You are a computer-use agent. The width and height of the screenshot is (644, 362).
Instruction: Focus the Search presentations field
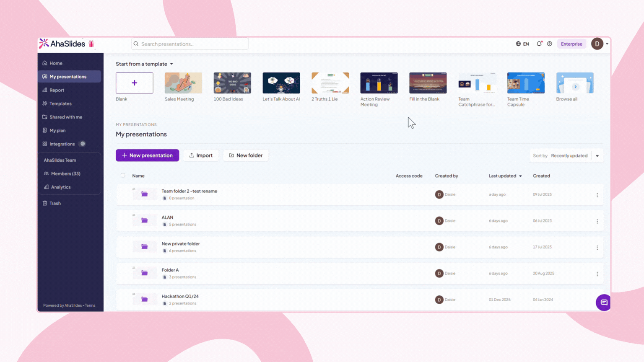(190, 44)
